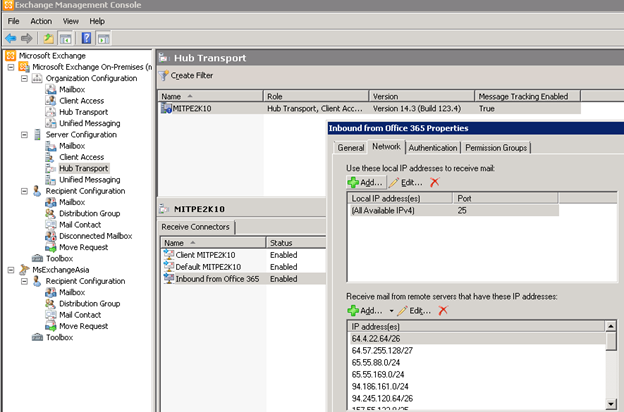Click the Up one level folder icon
The width and height of the screenshot is (624, 412).
49,38
